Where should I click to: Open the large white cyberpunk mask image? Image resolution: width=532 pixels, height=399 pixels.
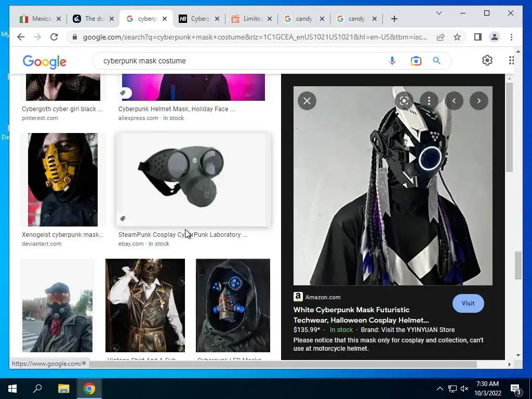pyautogui.click(x=393, y=185)
